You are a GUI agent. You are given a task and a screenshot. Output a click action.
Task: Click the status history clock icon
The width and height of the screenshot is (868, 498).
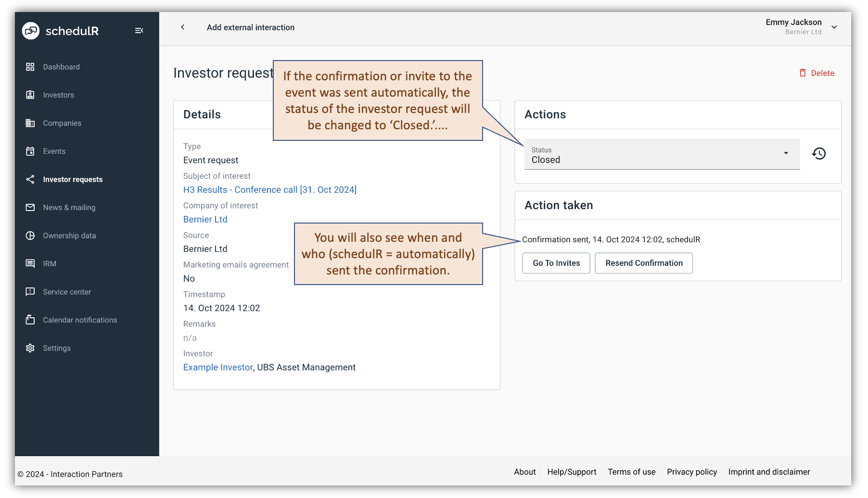click(x=818, y=154)
